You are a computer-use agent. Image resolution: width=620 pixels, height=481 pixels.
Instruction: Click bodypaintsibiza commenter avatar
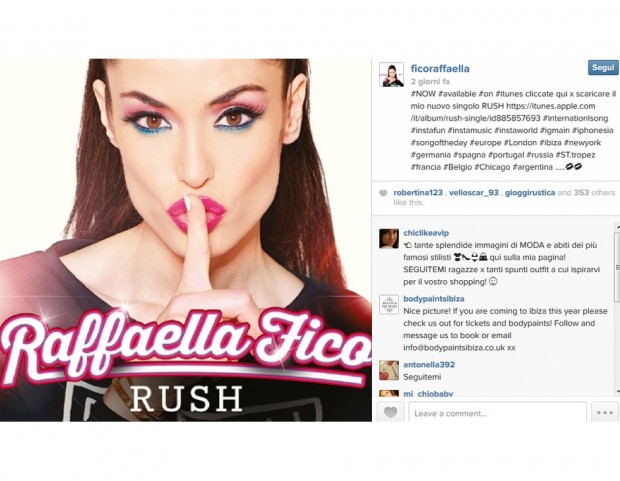tap(389, 305)
